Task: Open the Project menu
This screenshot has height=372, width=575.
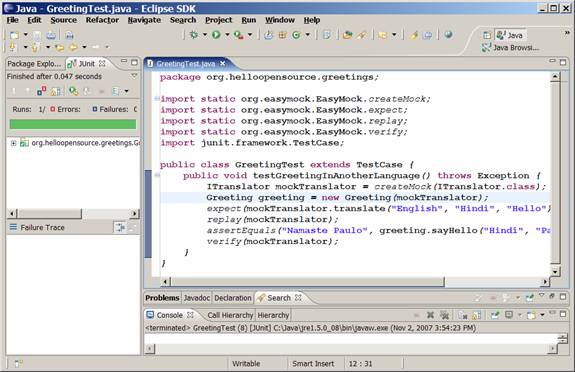Action: click(x=219, y=20)
